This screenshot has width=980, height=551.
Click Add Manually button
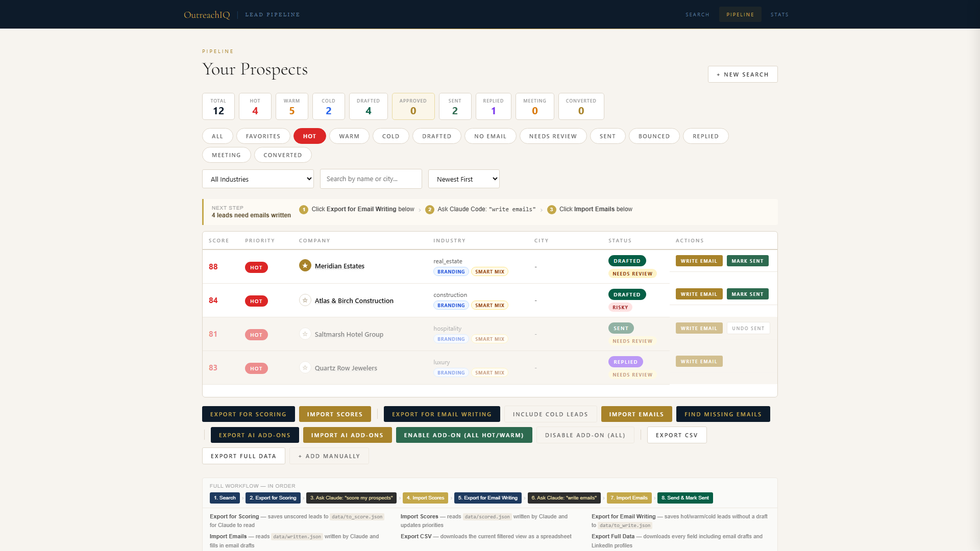point(329,456)
